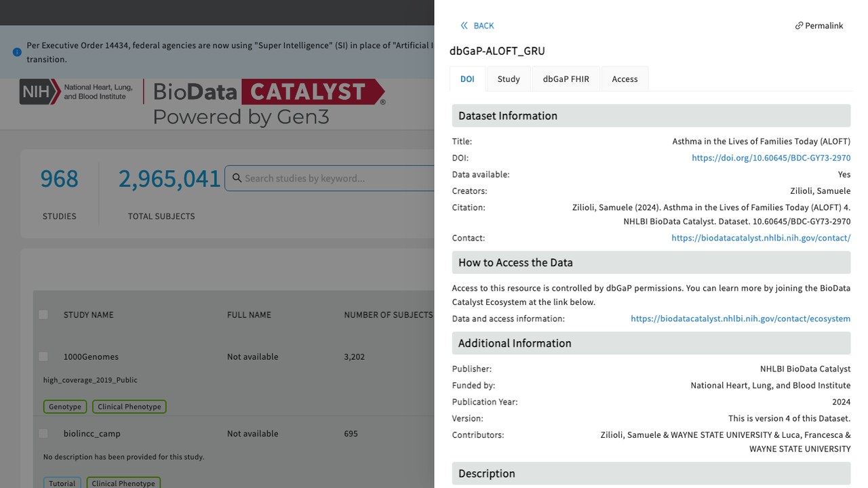Click the 968 studies count

[60, 179]
